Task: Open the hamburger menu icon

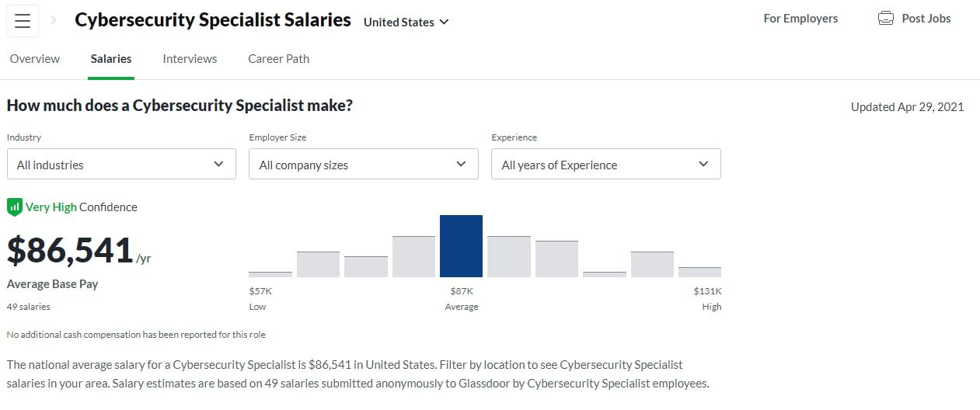Action: [x=23, y=21]
